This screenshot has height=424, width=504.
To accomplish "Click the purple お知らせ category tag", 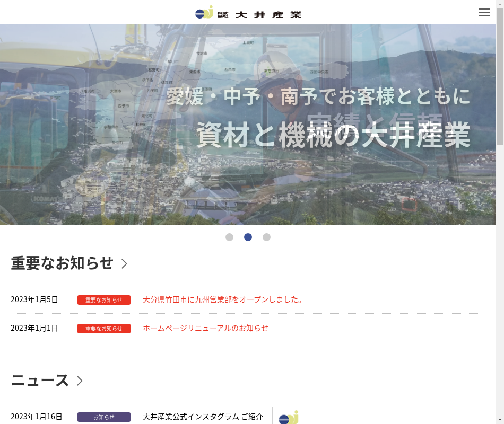I will coord(104,417).
